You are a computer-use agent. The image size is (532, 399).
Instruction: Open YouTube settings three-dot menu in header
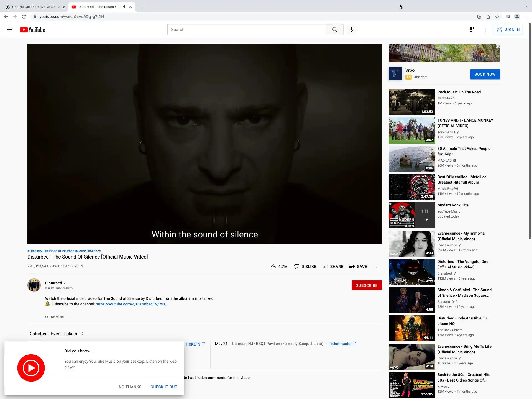(x=485, y=30)
